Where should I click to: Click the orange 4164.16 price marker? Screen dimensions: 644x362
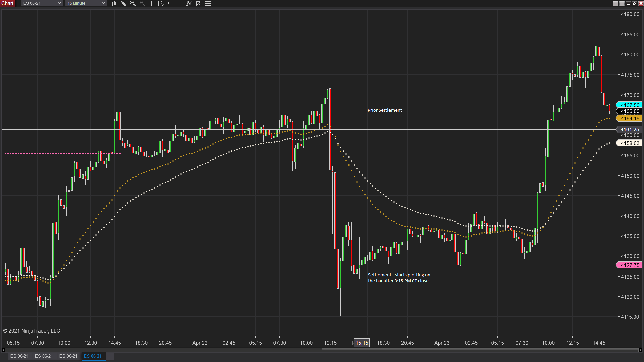[x=630, y=118]
